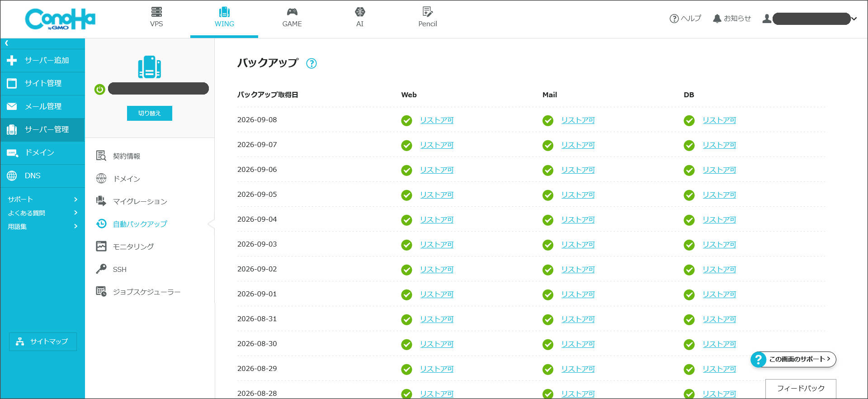Click Web リストア可 link for 2026-08-31
Screen dimensions: 868x399
tap(437, 319)
